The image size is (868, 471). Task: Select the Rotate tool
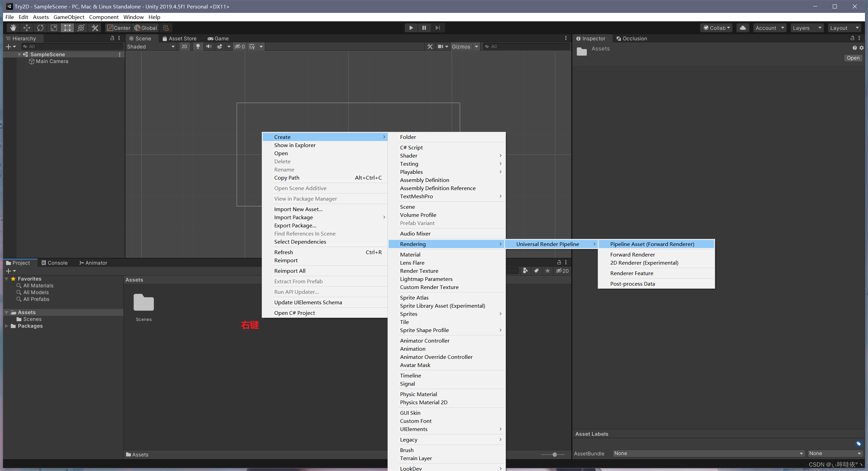(40, 28)
